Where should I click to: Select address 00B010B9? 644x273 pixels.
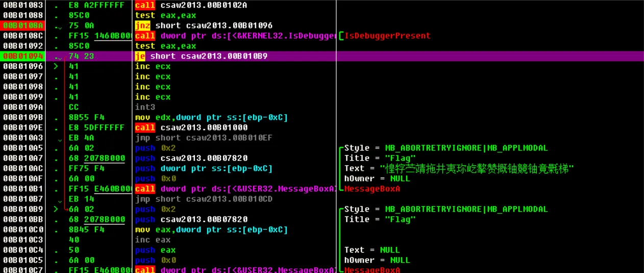coord(23,209)
